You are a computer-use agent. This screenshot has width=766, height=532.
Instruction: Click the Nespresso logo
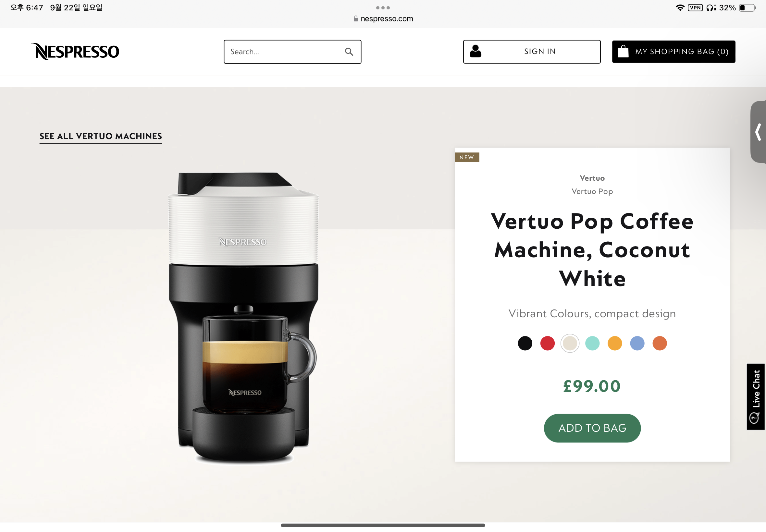[x=75, y=51]
